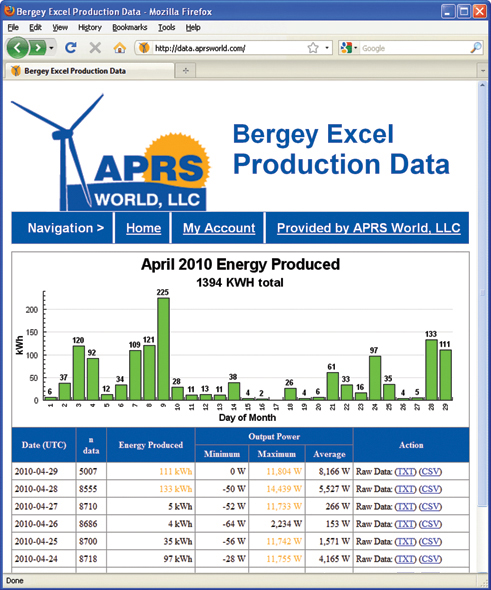Click the APRS World logo image
491x590 pixels.
pyautogui.click(x=110, y=152)
